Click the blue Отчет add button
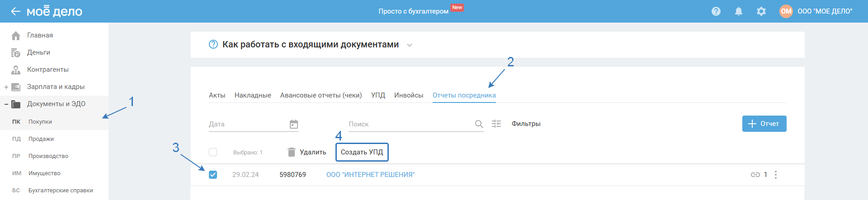The width and height of the screenshot is (868, 200). (x=764, y=124)
